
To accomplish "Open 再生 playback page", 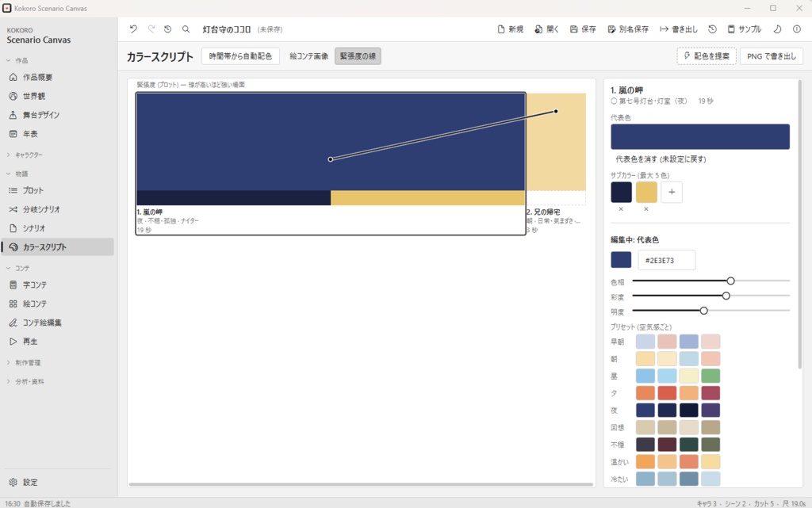I will tap(58, 342).
